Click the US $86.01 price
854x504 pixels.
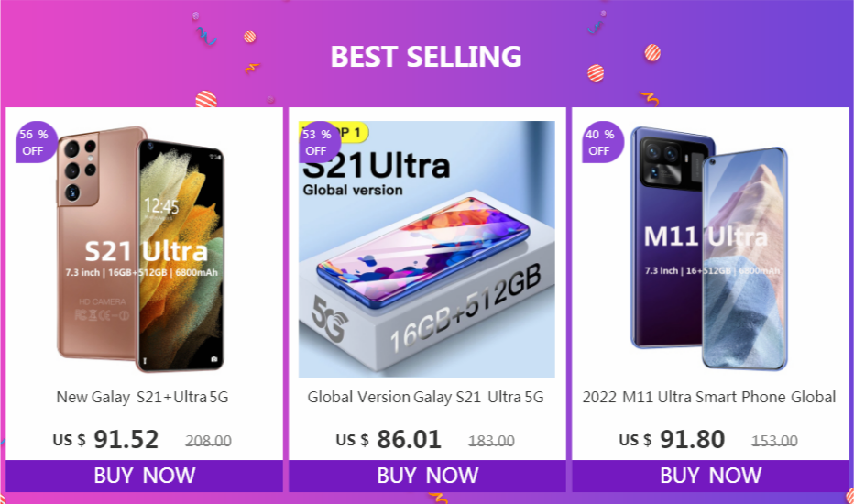(x=389, y=439)
